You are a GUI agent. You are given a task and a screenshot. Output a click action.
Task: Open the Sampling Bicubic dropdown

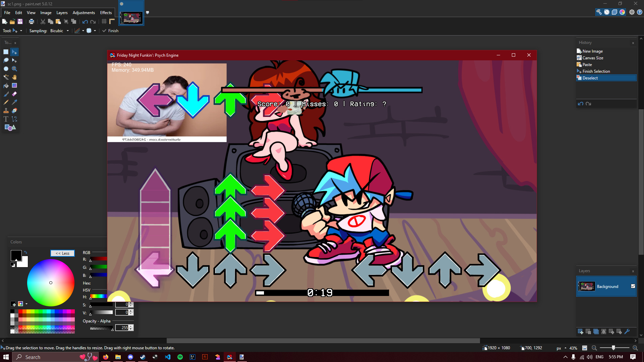pos(59,31)
